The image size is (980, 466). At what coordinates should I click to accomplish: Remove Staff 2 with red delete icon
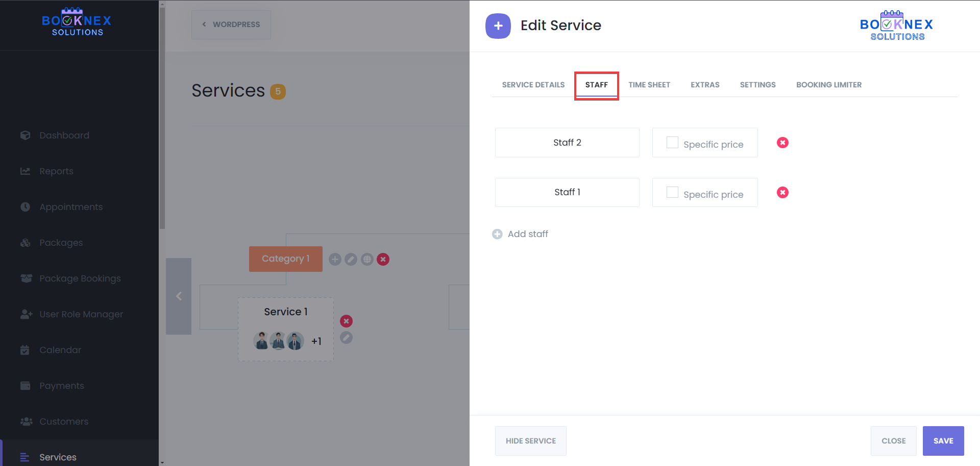coord(782,143)
